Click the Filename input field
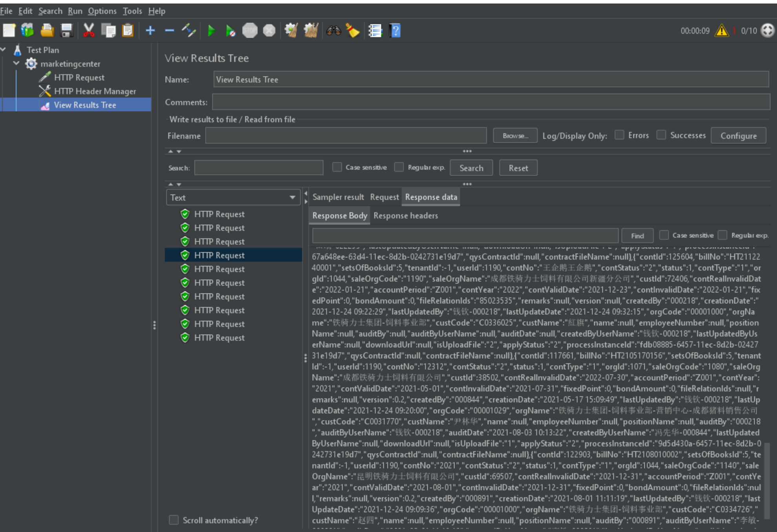The image size is (777, 532). pyautogui.click(x=346, y=136)
